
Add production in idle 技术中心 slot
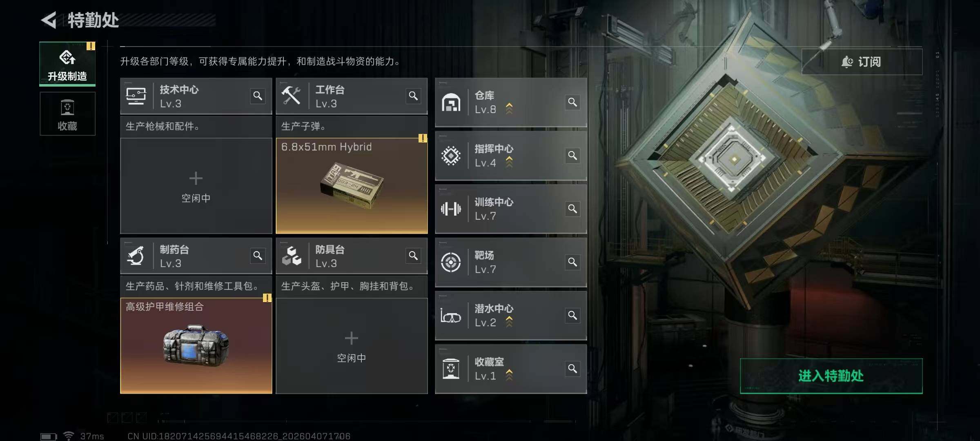click(x=196, y=186)
